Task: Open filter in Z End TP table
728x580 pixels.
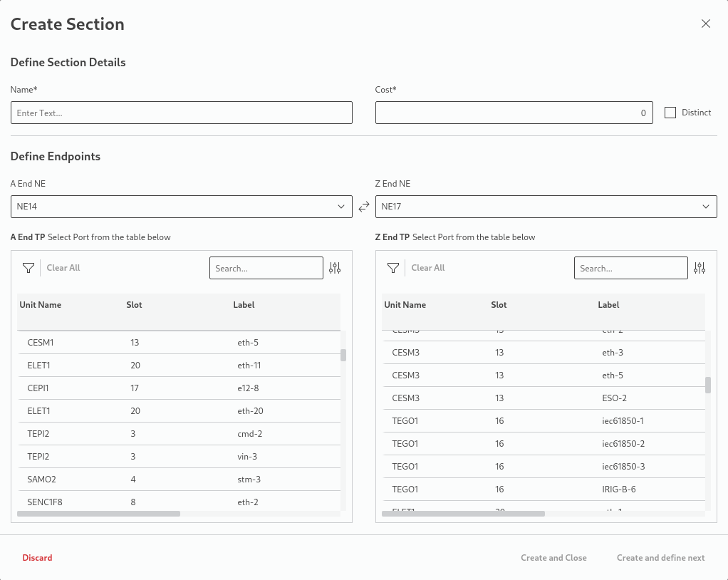Action: tap(393, 268)
